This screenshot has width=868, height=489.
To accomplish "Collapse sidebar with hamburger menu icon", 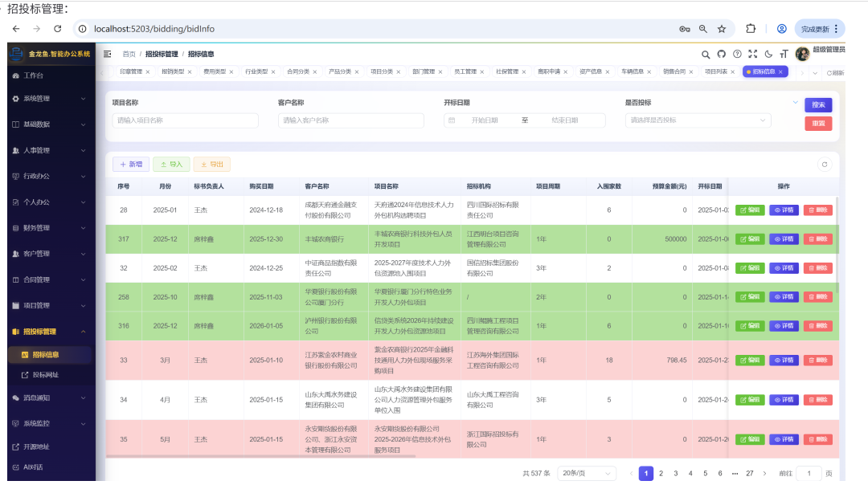I will point(108,54).
